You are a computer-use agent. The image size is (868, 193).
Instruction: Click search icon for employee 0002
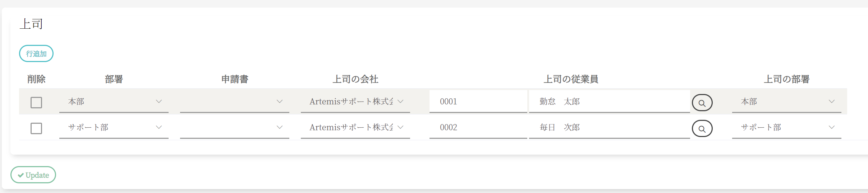coord(702,129)
